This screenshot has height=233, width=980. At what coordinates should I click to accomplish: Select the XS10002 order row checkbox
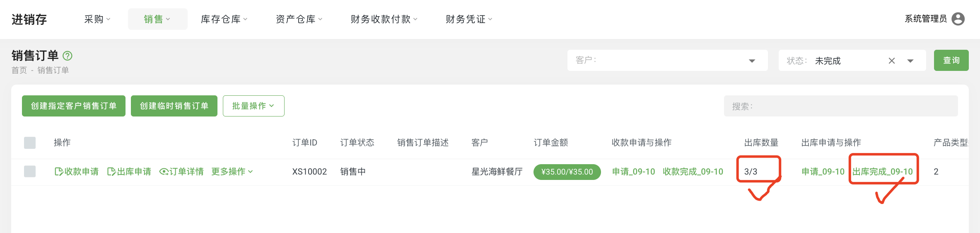[x=30, y=172]
